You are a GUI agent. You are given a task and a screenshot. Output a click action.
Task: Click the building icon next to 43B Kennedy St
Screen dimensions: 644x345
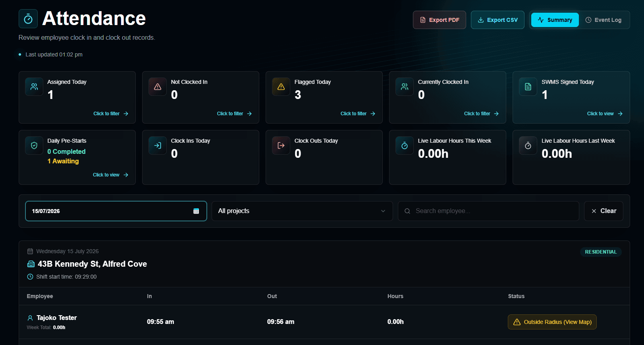(31, 264)
